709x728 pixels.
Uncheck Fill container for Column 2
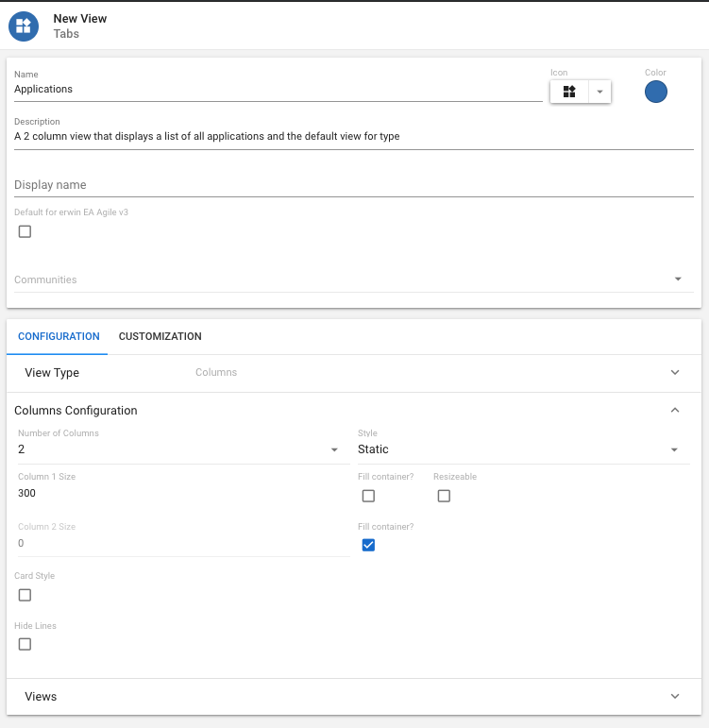click(x=368, y=545)
